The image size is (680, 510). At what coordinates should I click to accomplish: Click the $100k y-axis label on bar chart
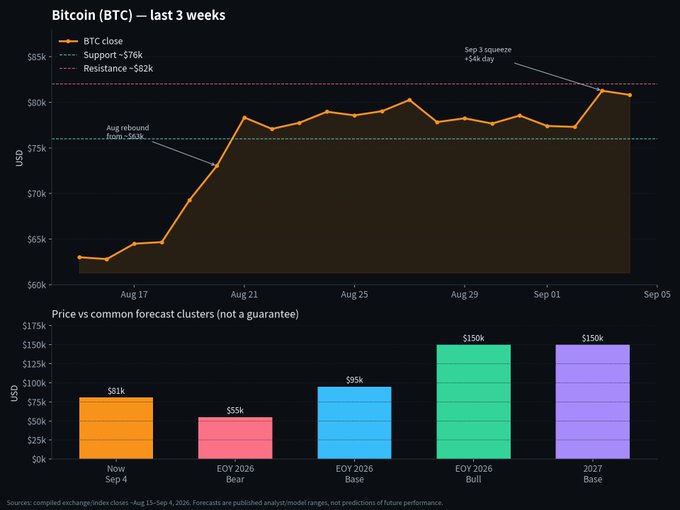[x=34, y=383]
